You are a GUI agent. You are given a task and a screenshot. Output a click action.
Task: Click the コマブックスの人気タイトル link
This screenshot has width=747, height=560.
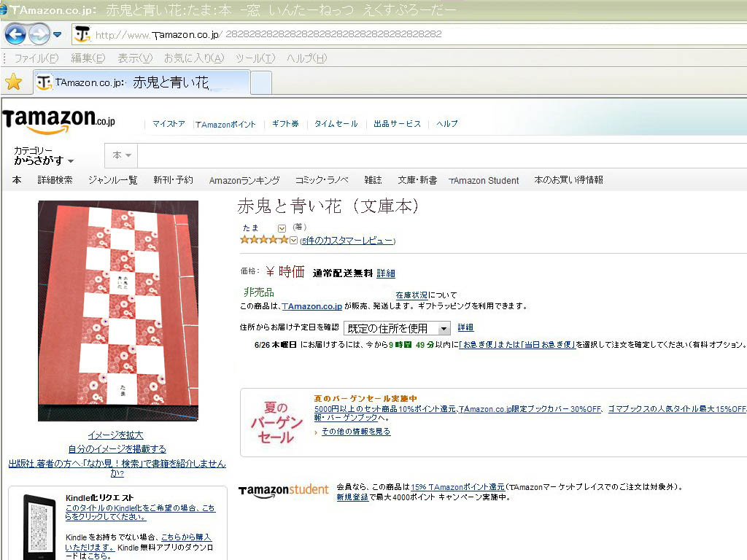point(676,409)
